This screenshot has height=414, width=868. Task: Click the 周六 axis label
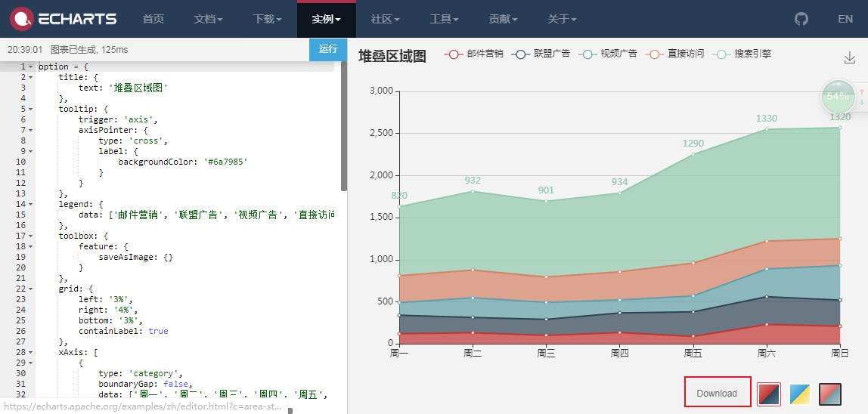[x=767, y=353]
